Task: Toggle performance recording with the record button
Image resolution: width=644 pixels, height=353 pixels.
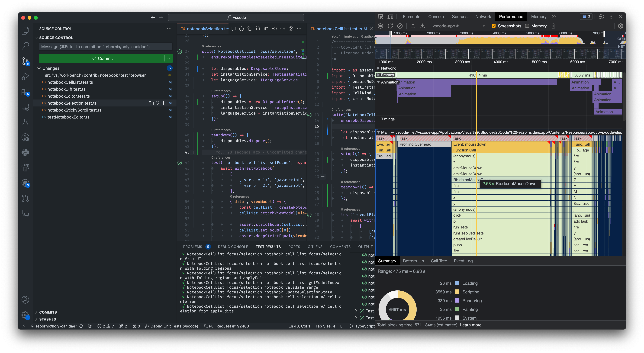Action: pos(380,26)
